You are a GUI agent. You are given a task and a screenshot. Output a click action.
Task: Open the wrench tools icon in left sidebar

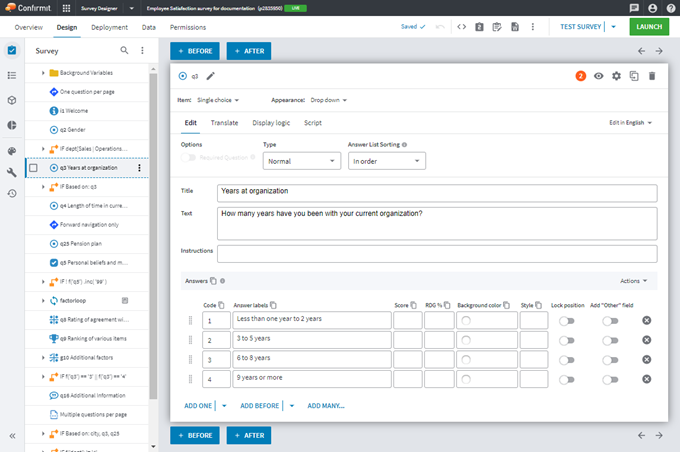pyautogui.click(x=12, y=172)
